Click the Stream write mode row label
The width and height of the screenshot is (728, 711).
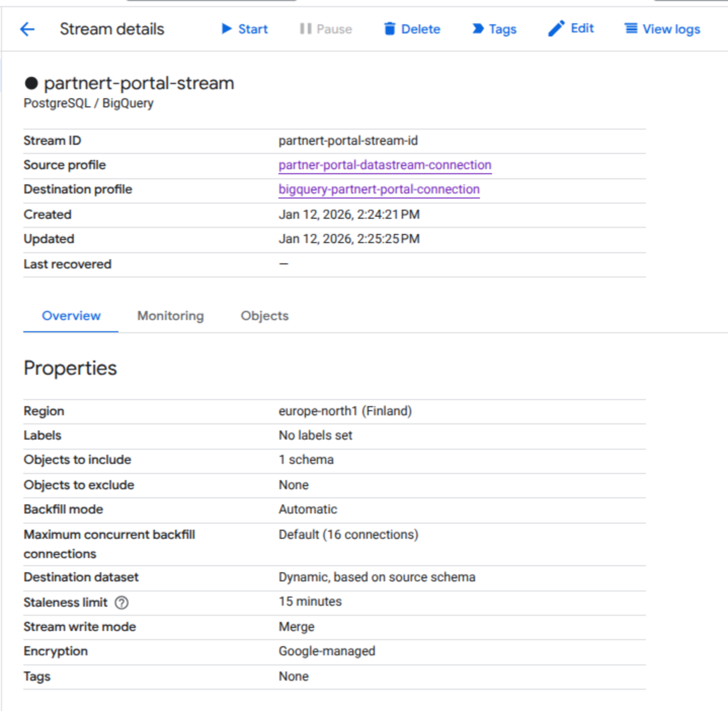tap(80, 627)
